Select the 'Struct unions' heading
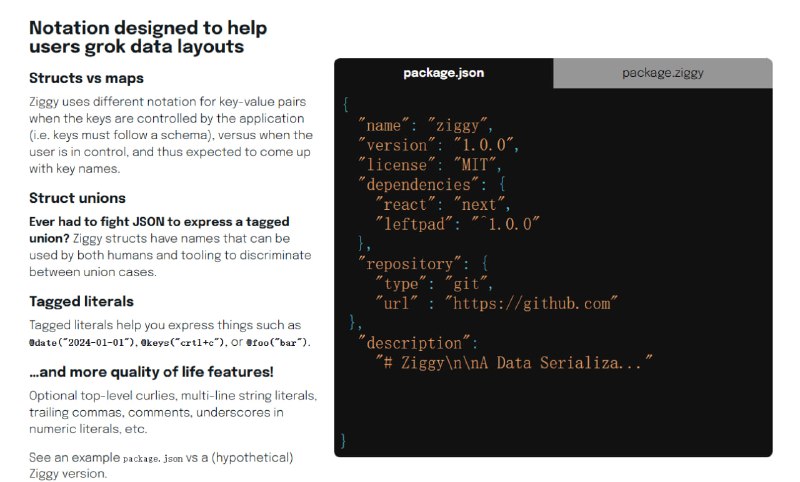The width and height of the screenshot is (800, 482). click(77, 197)
